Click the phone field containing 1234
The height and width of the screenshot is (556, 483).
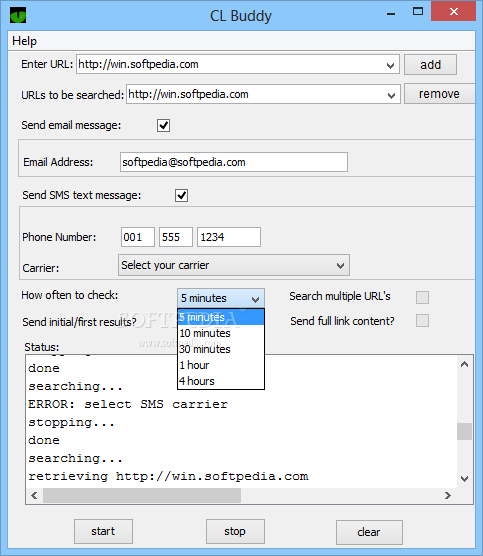coord(229,237)
